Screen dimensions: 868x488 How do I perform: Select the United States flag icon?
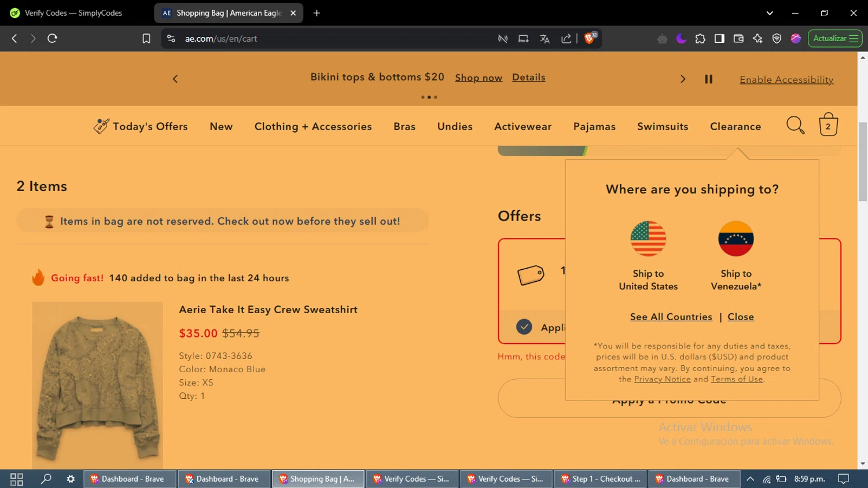(648, 239)
